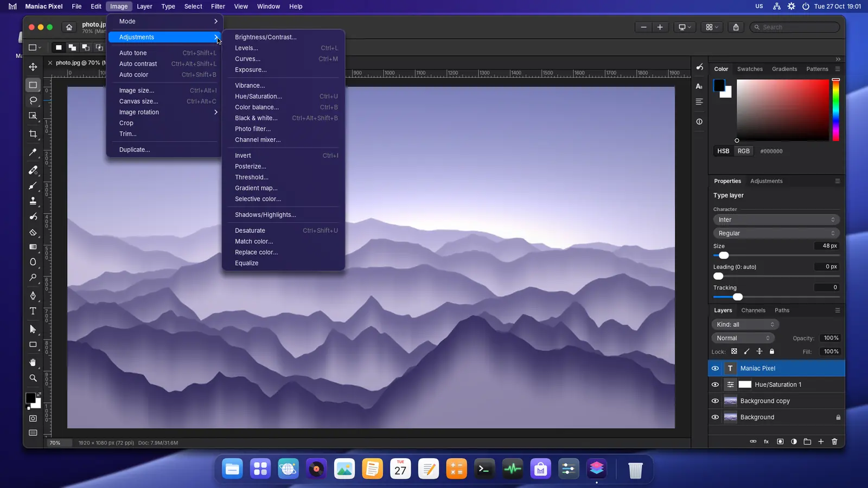Switch to the Channels tab
This screenshot has width=868, height=488.
click(x=753, y=310)
